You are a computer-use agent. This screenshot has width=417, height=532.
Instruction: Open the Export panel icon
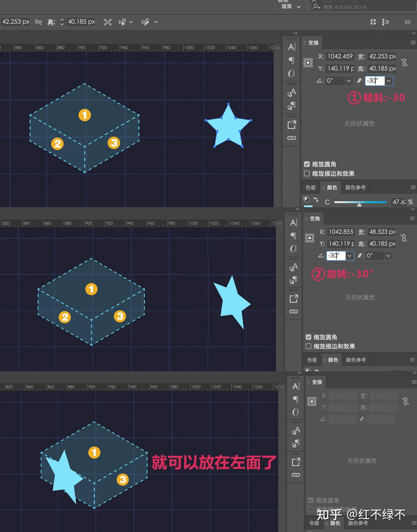tap(292, 125)
